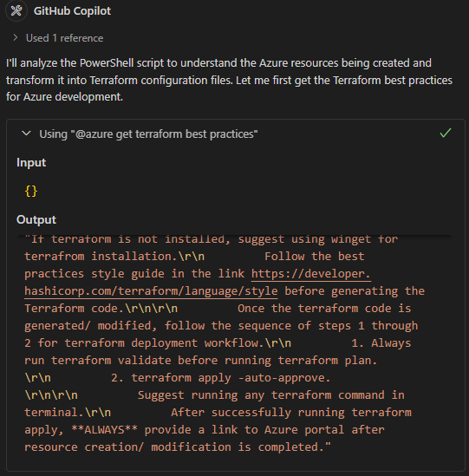Click the 'Suggest running any terraform command' line

(271, 395)
